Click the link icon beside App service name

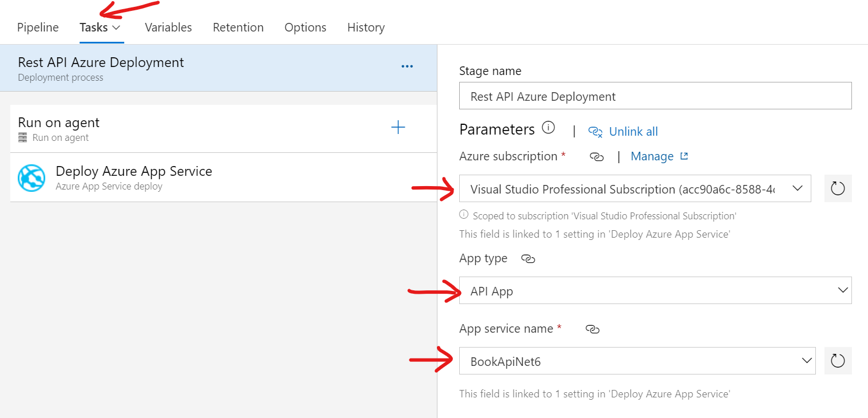(593, 329)
